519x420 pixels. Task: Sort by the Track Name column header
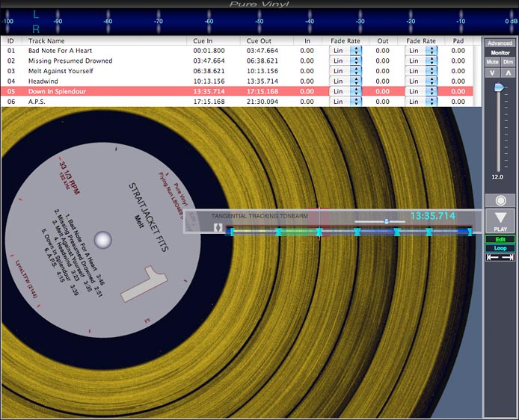click(x=104, y=41)
